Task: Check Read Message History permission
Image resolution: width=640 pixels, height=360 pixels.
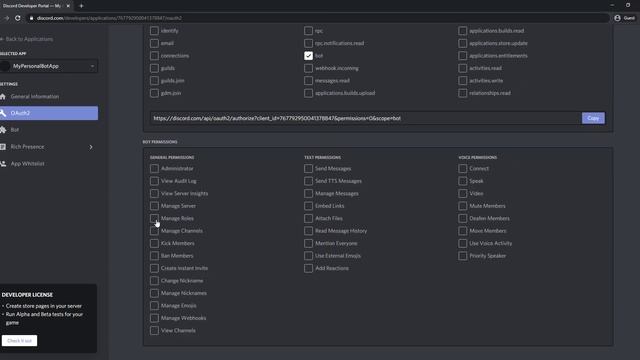Action: point(309,231)
